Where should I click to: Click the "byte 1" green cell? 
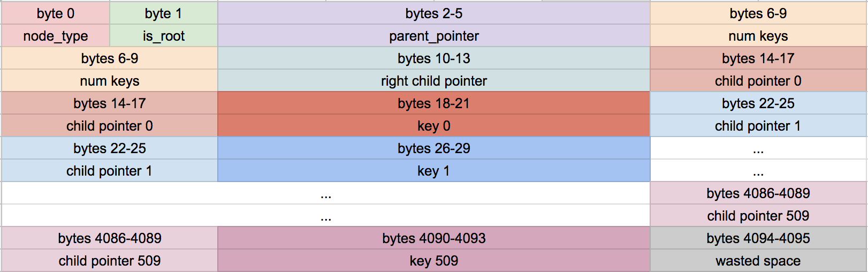click(x=163, y=13)
